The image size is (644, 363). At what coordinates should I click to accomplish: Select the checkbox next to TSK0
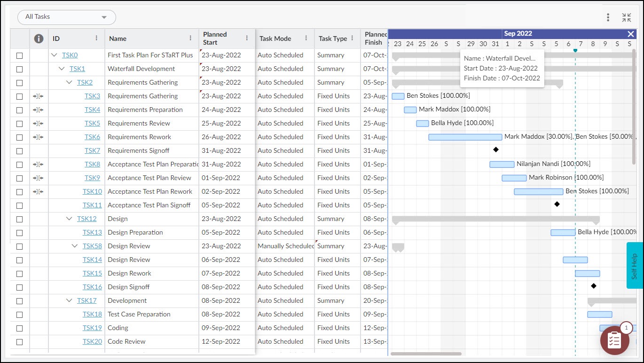[x=19, y=55]
